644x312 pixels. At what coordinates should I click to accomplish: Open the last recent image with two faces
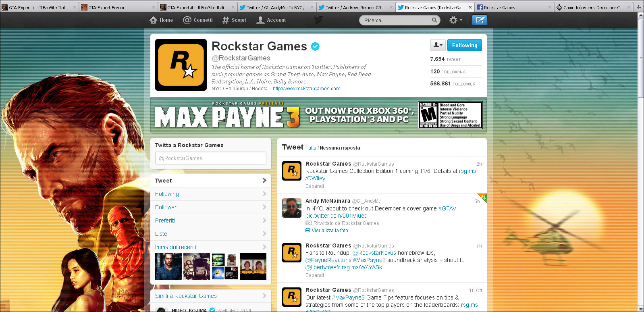[253, 266]
